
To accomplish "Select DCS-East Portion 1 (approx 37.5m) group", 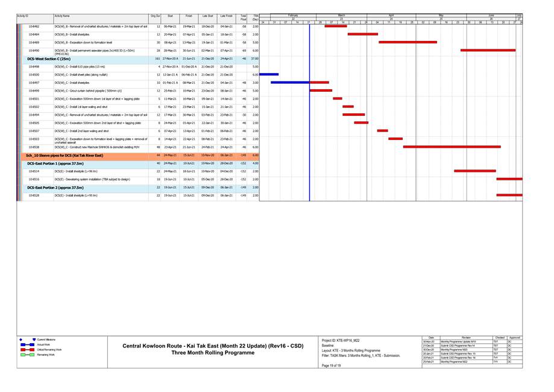I will 55,163.
